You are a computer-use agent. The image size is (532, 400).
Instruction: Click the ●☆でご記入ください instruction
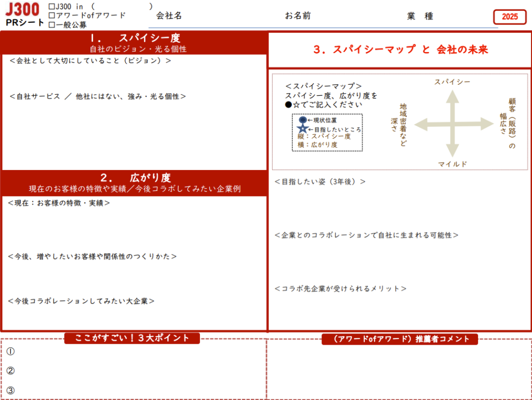coord(324,105)
